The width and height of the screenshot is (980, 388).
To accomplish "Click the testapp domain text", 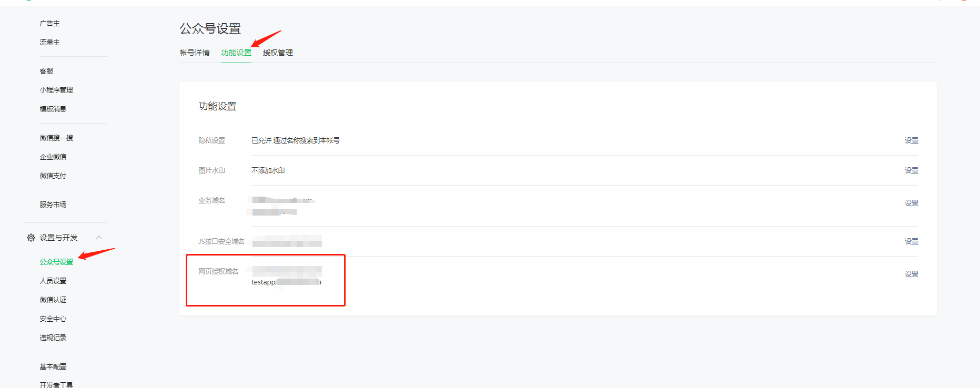I will (x=286, y=282).
